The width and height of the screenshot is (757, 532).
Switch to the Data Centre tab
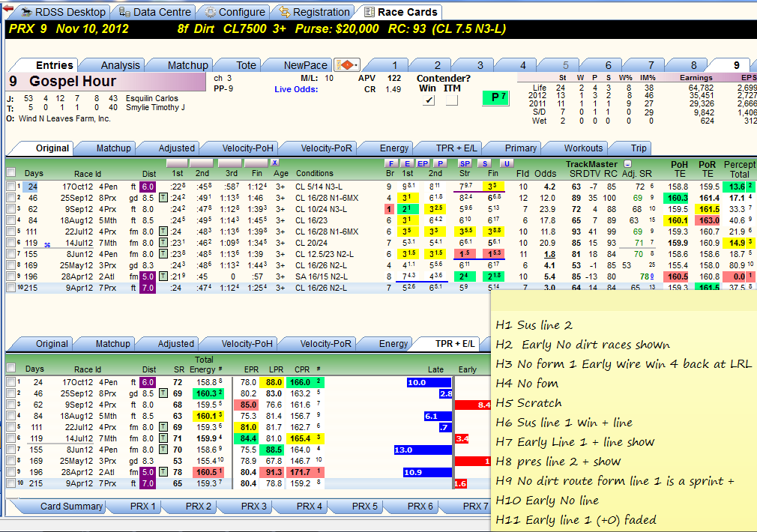155,12
